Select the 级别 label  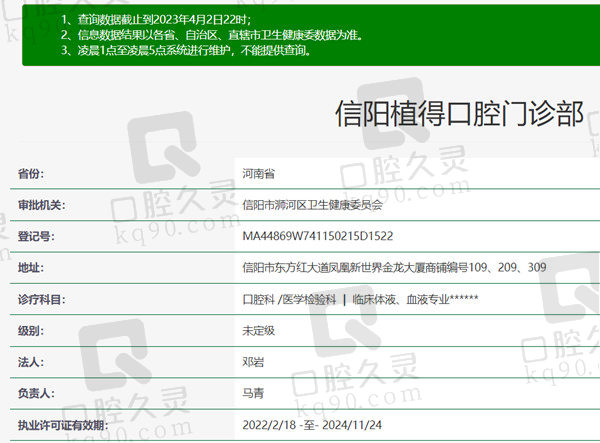(31, 331)
